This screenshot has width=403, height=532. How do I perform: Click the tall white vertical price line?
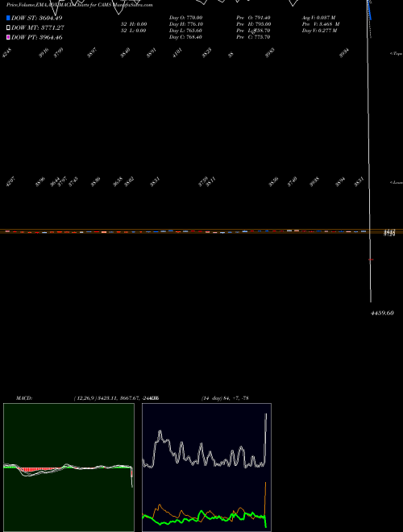pyautogui.click(x=369, y=151)
